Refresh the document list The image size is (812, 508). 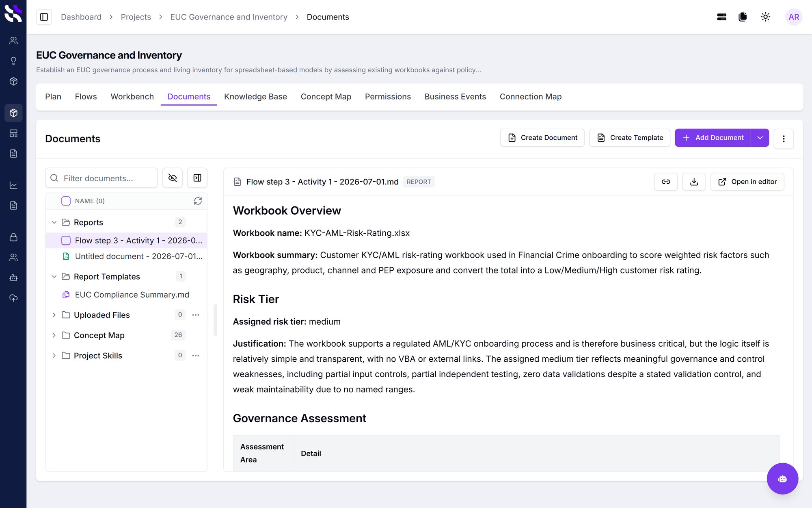pyautogui.click(x=198, y=201)
